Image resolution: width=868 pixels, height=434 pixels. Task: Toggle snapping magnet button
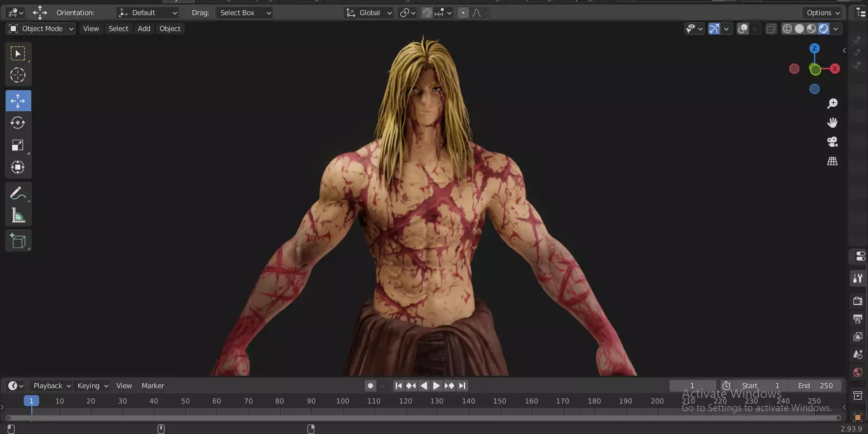point(428,13)
